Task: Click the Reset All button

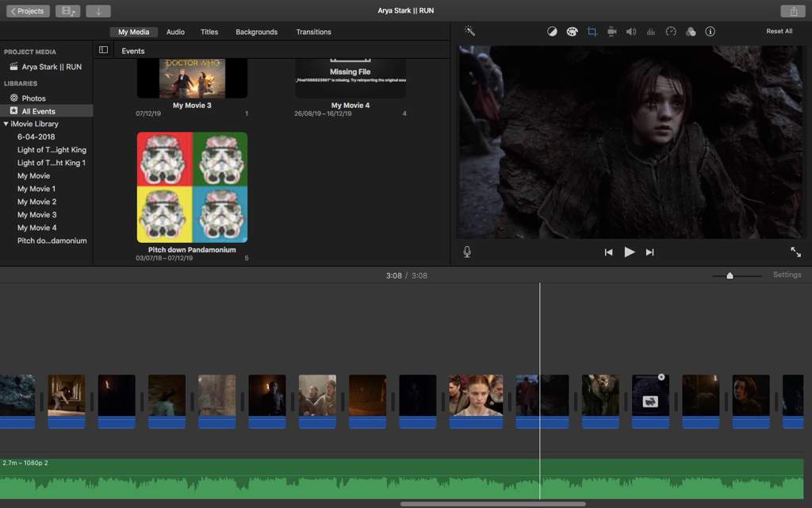Action: [779, 31]
